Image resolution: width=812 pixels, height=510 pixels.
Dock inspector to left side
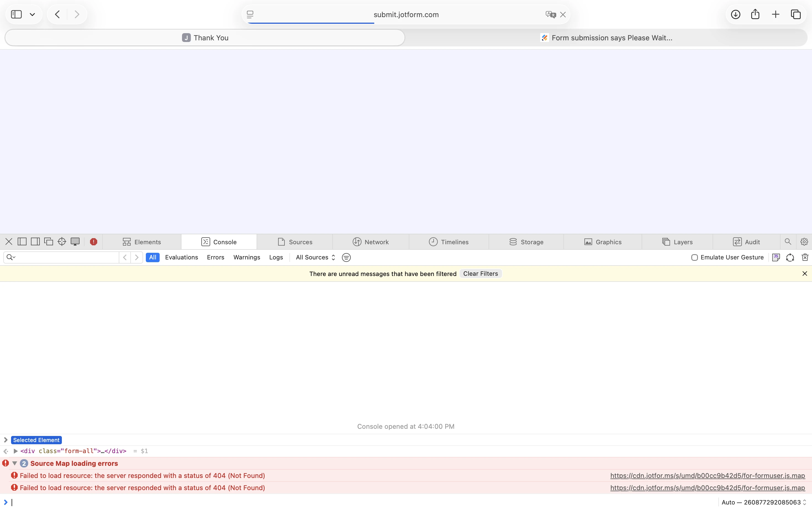pyautogui.click(x=22, y=242)
